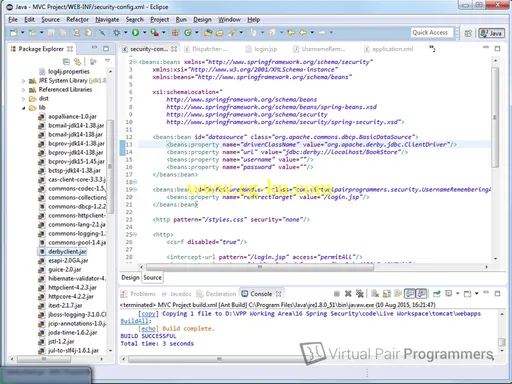Expand JRE System Library node

(x=23, y=81)
